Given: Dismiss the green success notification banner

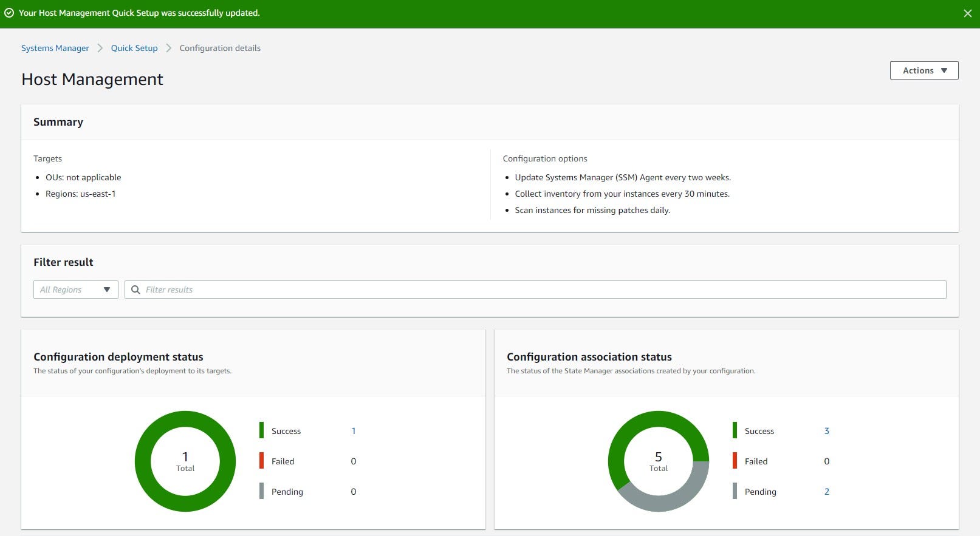Looking at the screenshot, I should click(x=967, y=13).
